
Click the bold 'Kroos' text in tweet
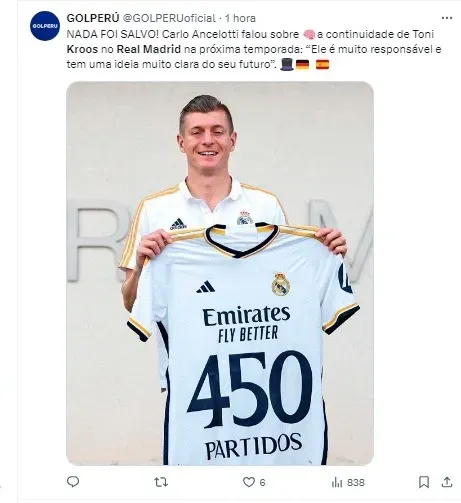point(82,49)
